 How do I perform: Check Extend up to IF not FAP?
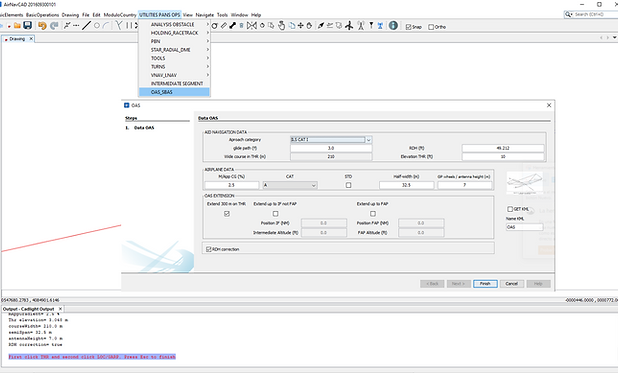275,214
